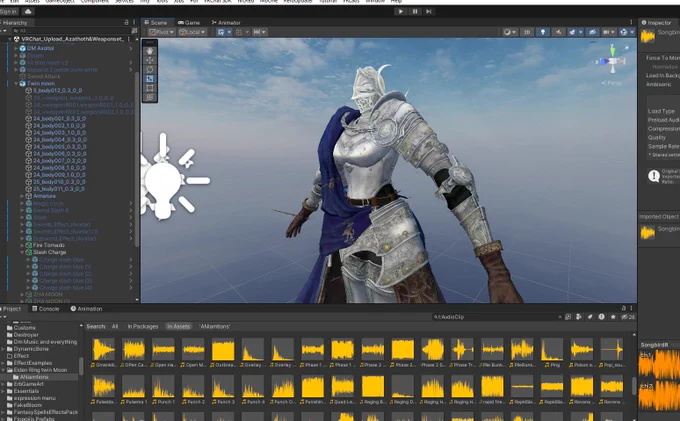This screenshot has height=421, width=680.
Task: Open the snap increment settings dropdown
Action: 259,32
